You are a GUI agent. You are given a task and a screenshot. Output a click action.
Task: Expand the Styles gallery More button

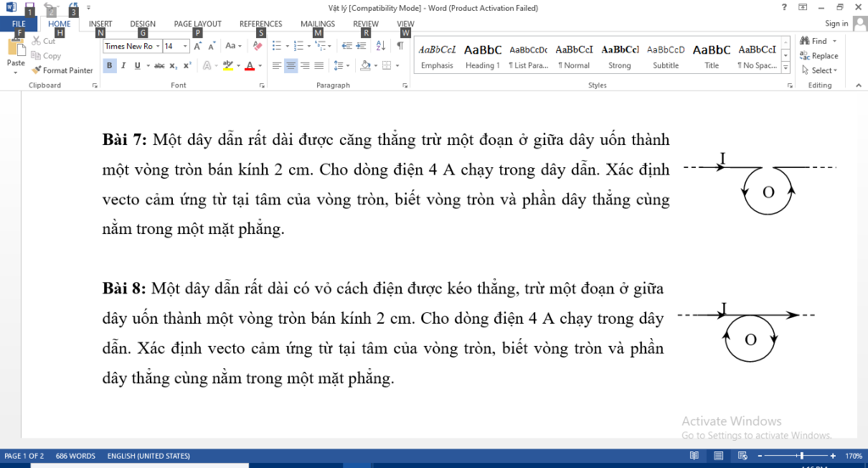786,68
